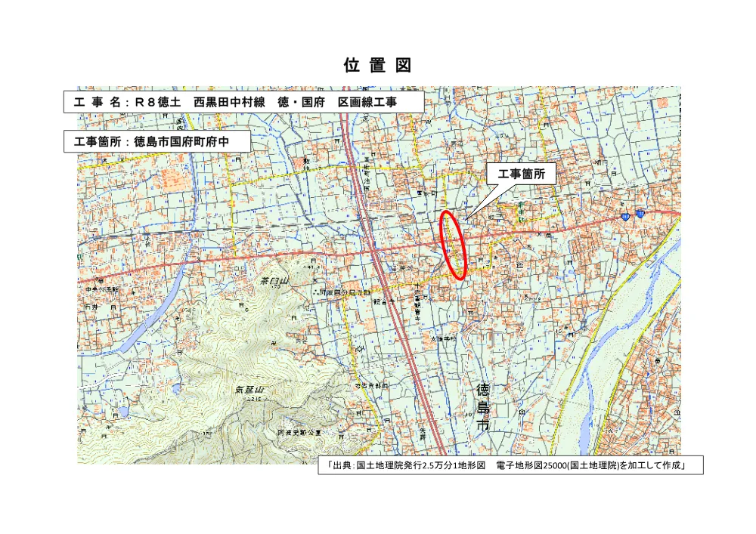Click the 阿波史跡公園 map label

299,432
